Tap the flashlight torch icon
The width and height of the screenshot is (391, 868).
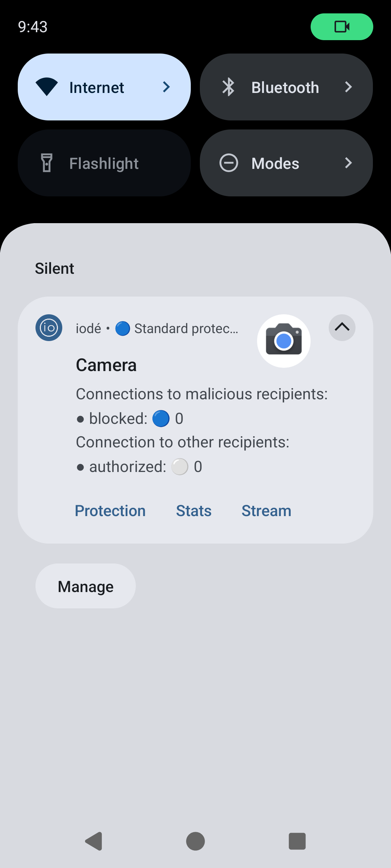[x=47, y=163]
